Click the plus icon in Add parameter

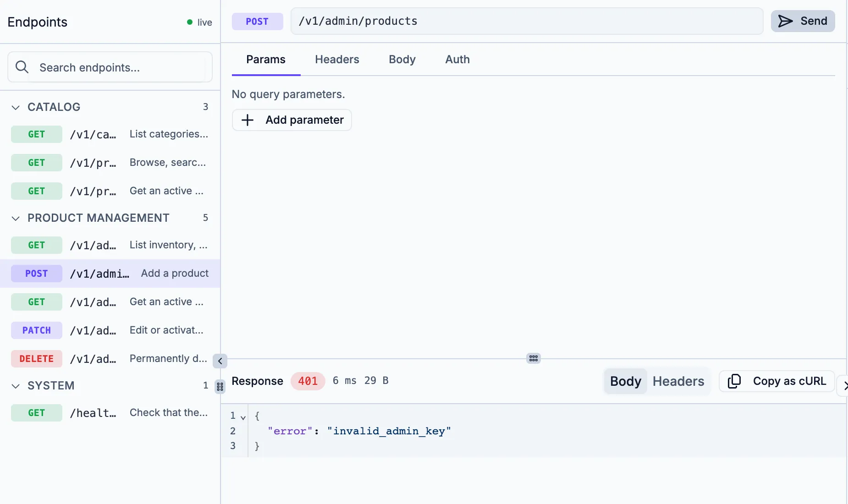point(248,120)
